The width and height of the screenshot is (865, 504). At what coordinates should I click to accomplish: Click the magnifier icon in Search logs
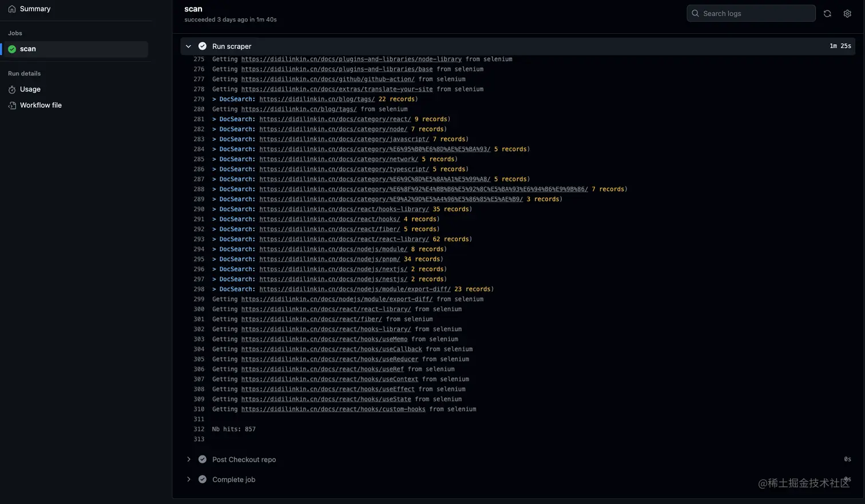coord(695,13)
